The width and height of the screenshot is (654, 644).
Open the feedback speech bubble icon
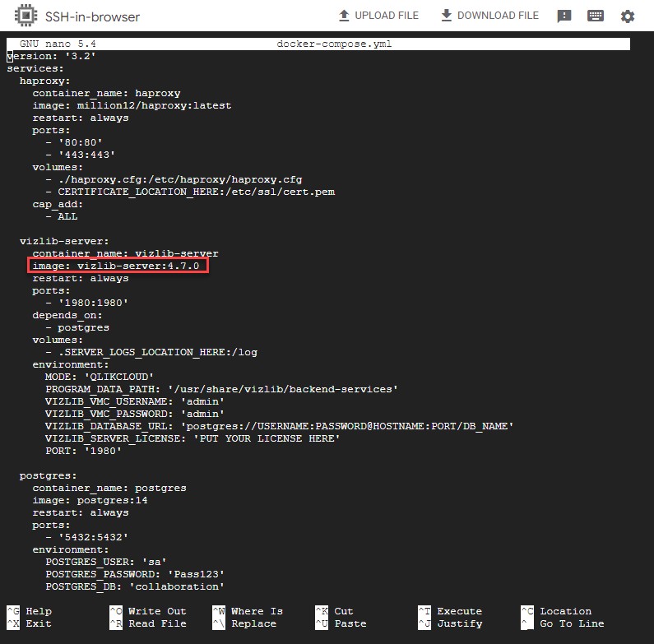pos(564,16)
